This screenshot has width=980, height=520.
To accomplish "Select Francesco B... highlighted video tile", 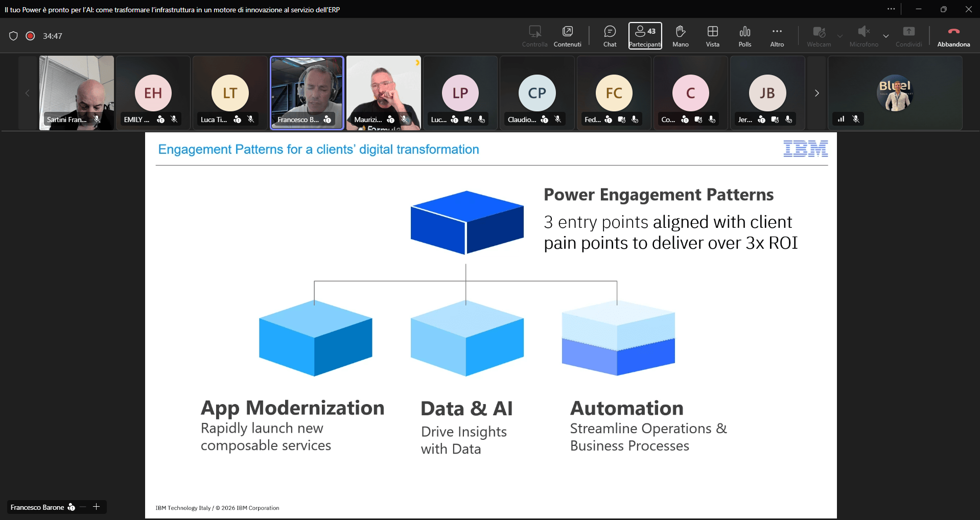I will [x=307, y=93].
